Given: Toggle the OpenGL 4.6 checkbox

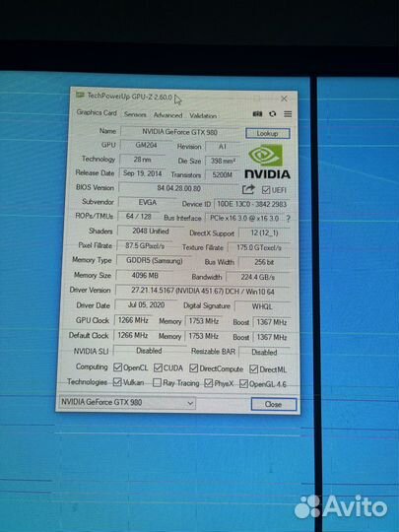Looking at the screenshot, I should click(x=243, y=384).
